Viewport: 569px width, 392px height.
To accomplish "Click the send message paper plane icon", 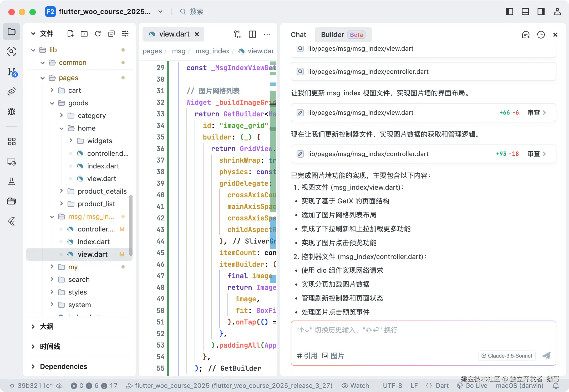I will pyautogui.click(x=546, y=356).
